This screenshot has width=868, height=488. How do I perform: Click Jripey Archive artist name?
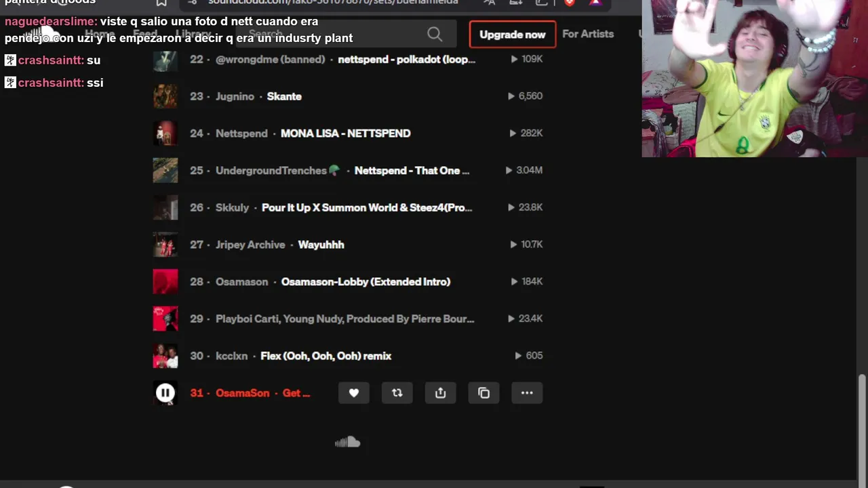click(250, 245)
